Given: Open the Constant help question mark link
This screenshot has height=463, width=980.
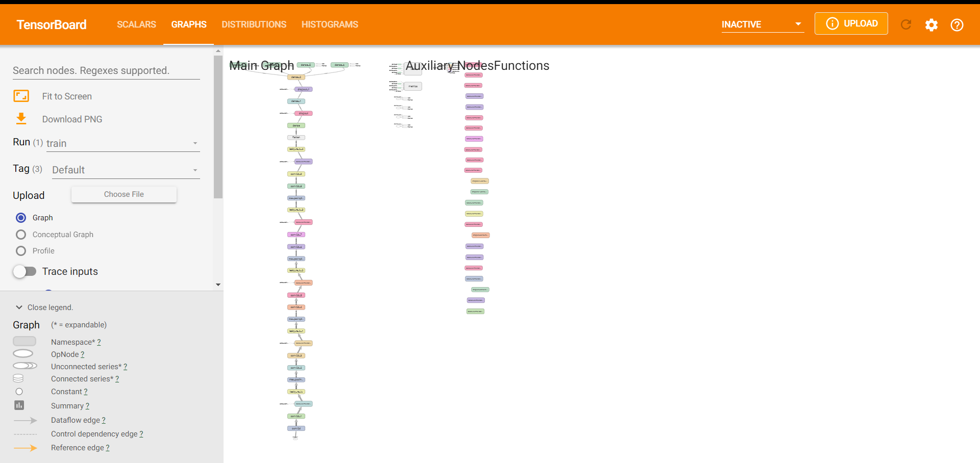Looking at the screenshot, I should (x=85, y=392).
